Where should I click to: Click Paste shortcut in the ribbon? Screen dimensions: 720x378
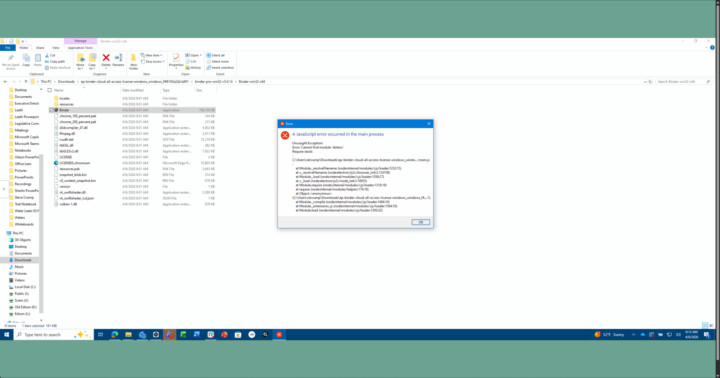tap(58, 68)
